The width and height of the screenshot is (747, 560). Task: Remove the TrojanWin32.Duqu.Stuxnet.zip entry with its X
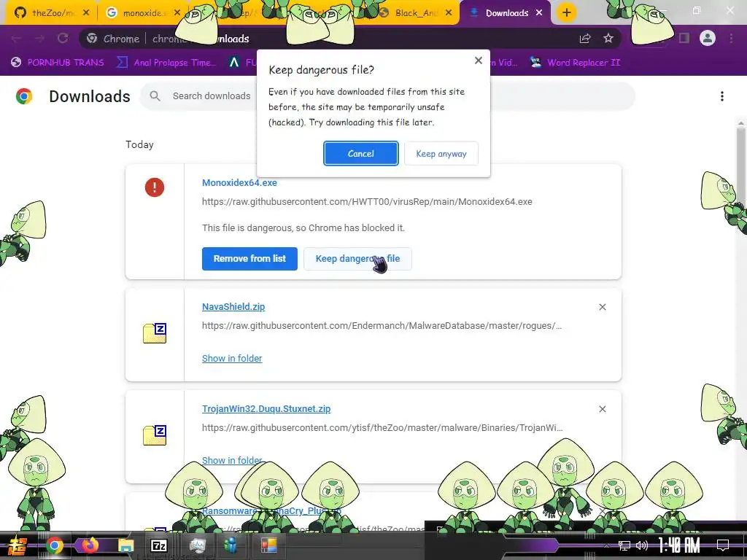(602, 409)
